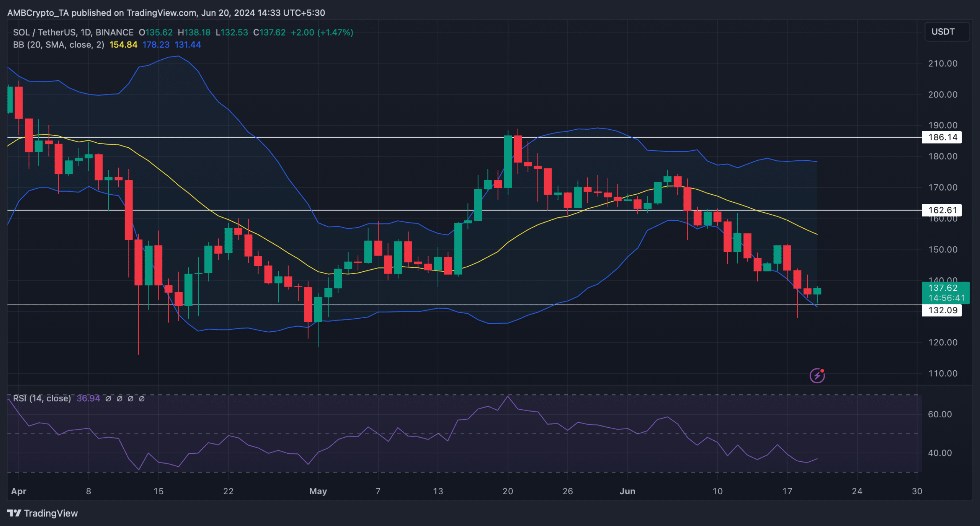The width and height of the screenshot is (980, 526).
Task: Click the TradingView logo at bottom left
Action: point(42,513)
